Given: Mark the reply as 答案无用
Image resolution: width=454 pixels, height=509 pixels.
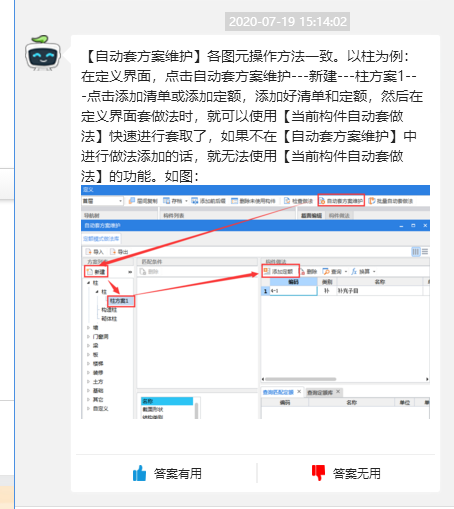Looking at the screenshot, I should (346, 473).
